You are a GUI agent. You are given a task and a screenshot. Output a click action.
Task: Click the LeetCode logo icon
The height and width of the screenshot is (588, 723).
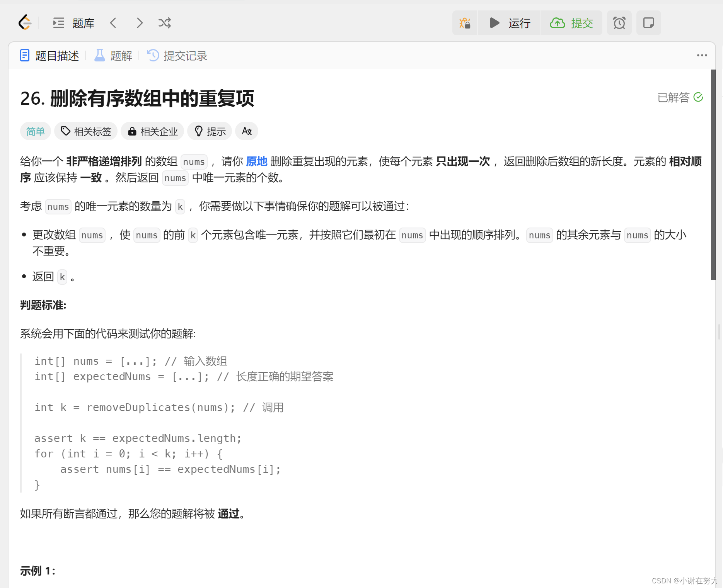tap(25, 23)
